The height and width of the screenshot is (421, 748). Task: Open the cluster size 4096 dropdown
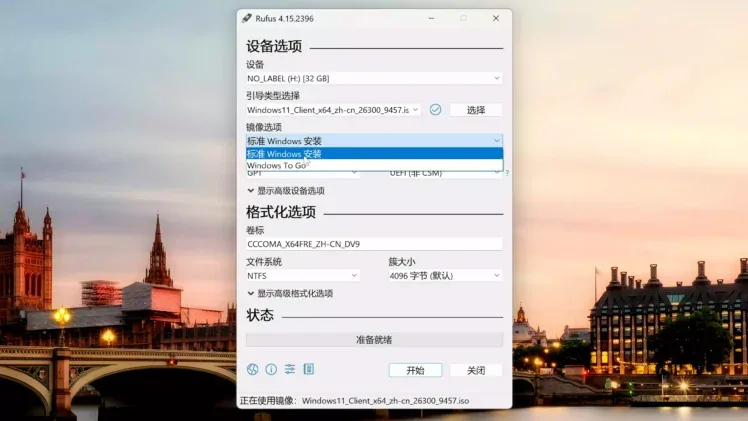tap(445, 276)
